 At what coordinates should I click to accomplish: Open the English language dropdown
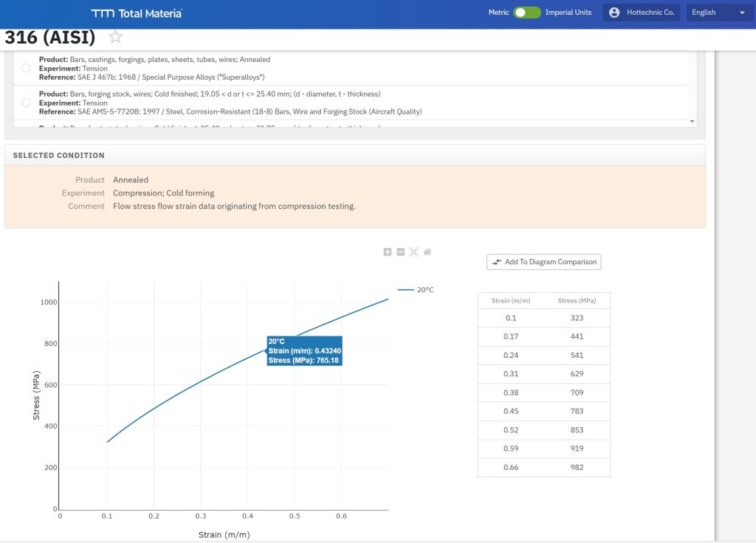[718, 13]
